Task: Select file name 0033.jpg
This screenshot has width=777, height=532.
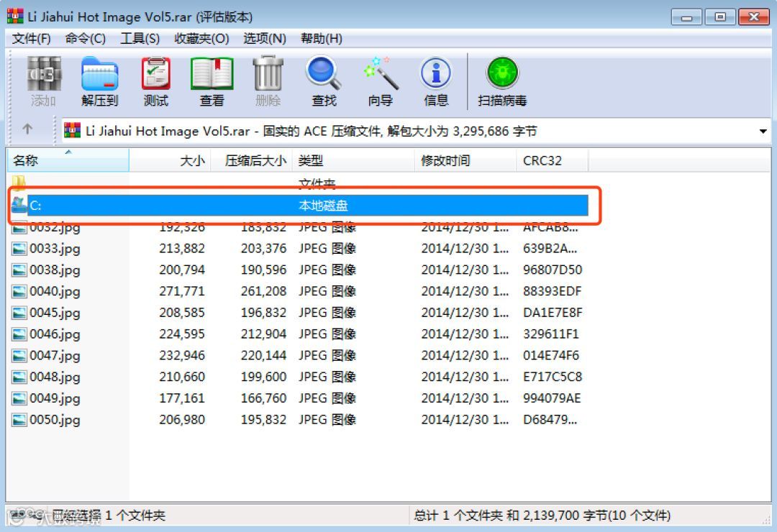Action: click(x=55, y=249)
